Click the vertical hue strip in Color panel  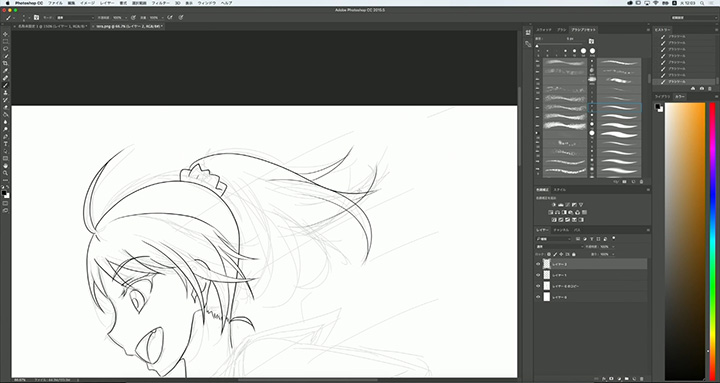point(713,241)
